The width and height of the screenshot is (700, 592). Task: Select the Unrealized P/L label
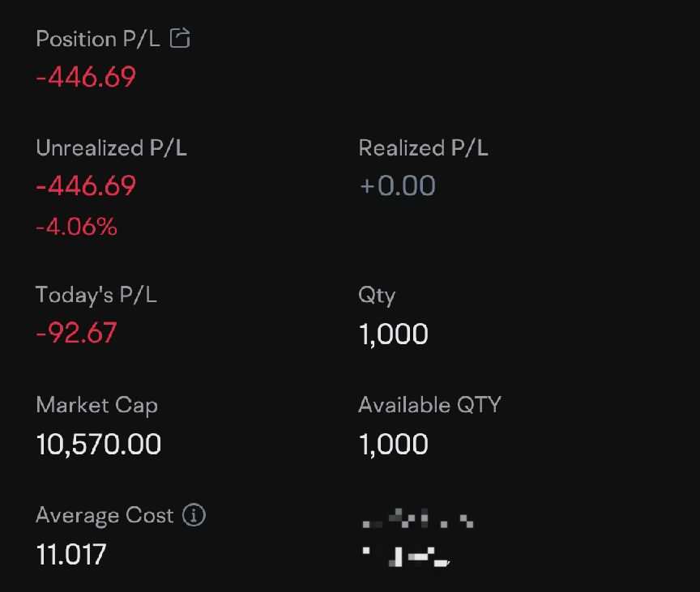(111, 148)
